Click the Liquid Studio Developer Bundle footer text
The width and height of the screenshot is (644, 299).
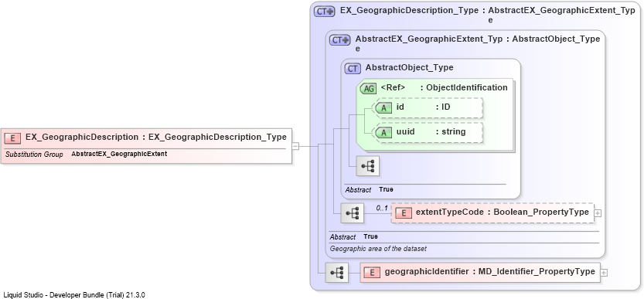click(x=74, y=295)
